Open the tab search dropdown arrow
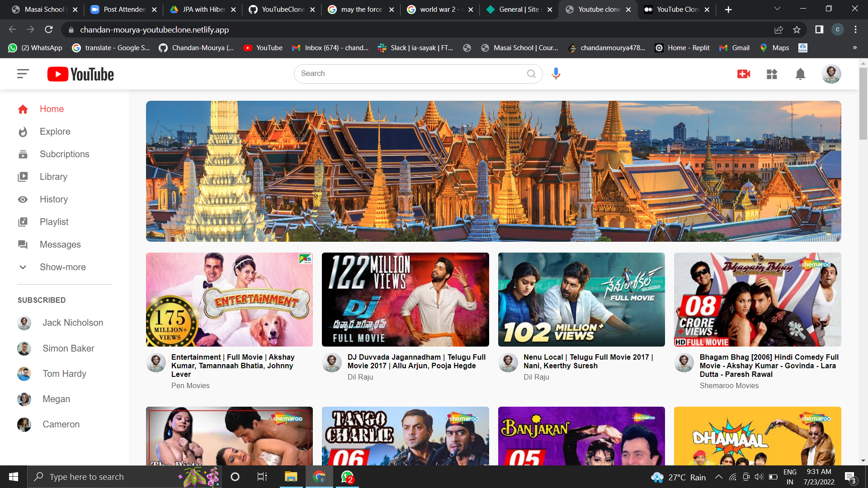The image size is (868, 488). (777, 9)
